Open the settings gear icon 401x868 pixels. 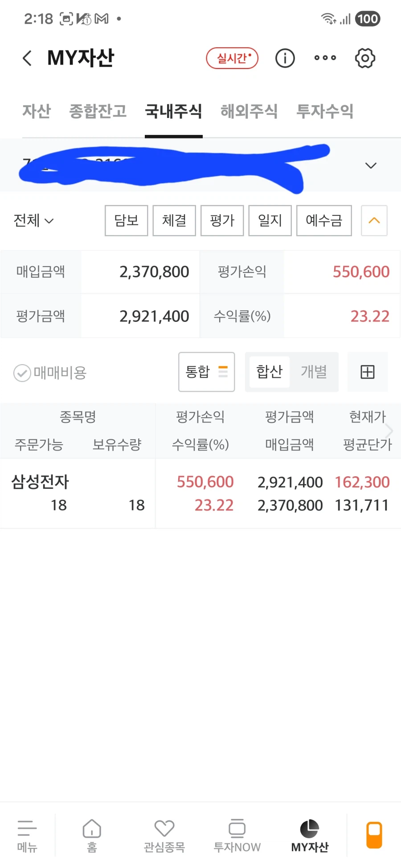pos(365,58)
